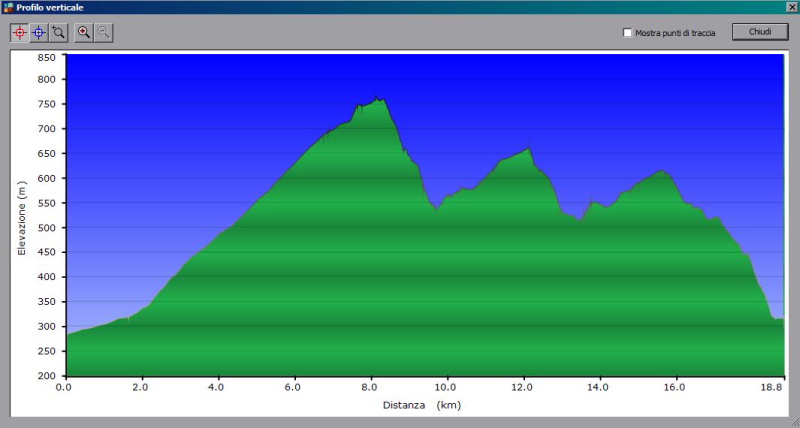Click the 0.0 distance tick label
Screen dimensions: 800x428
[64, 386]
